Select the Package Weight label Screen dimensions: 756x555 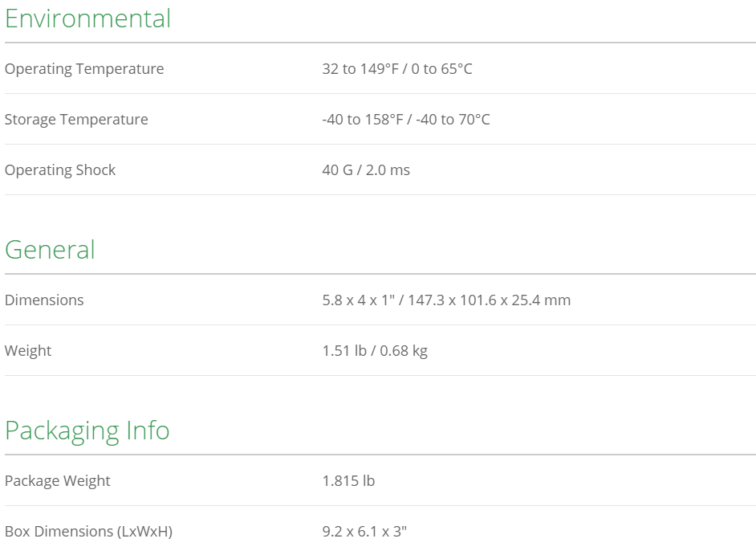tap(58, 481)
